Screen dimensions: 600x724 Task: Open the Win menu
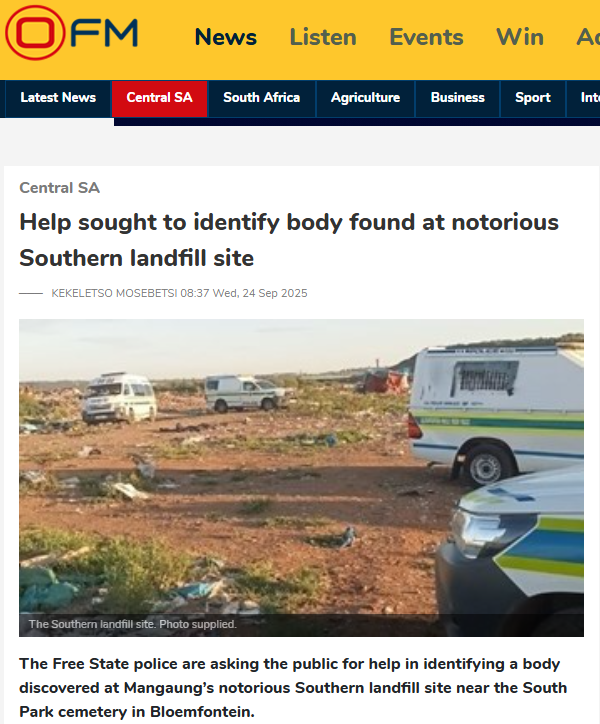(x=520, y=37)
